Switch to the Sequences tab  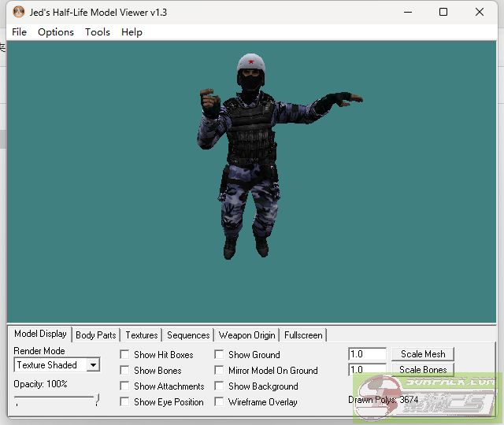pyautogui.click(x=188, y=335)
